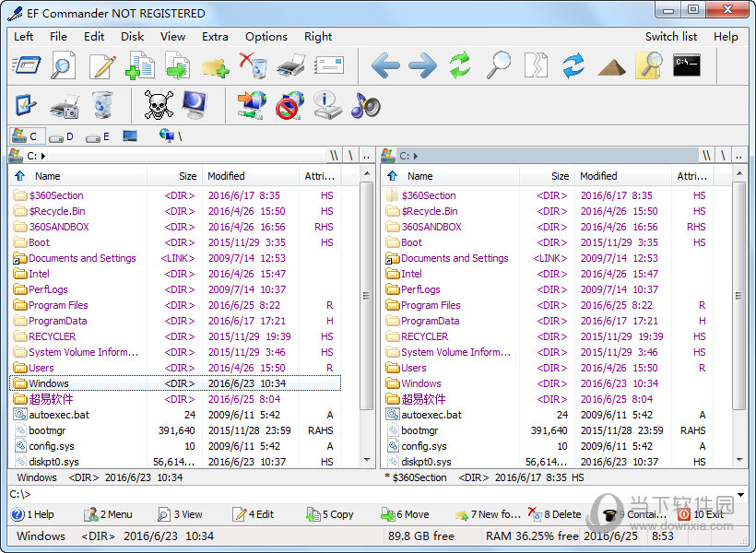Sort right pane by Size column
The height and width of the screenshot is (553, 756).
[548, 176]
